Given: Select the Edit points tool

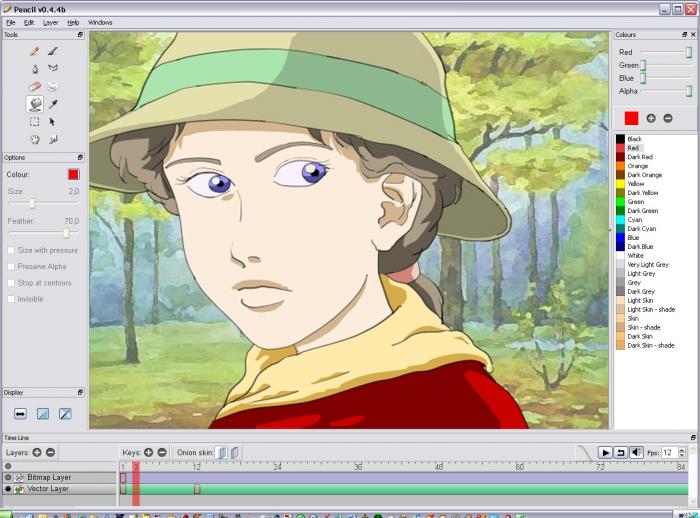Looking at the screenshot, I should [53, 139].
